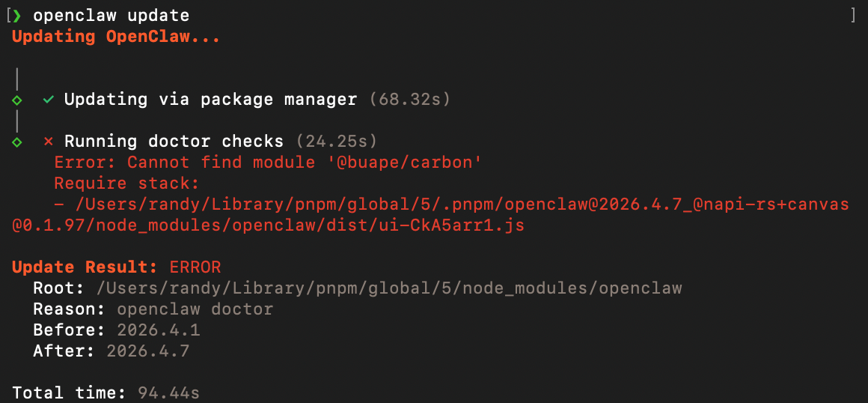
Task: Click the '(68.32s)' duration text
Action: pyautogui.click(x=409, y=100)
